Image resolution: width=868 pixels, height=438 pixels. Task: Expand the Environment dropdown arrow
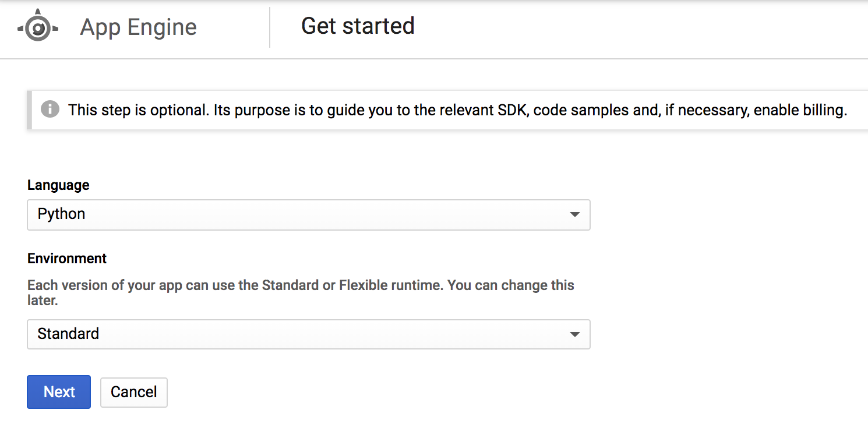point(574,334)
